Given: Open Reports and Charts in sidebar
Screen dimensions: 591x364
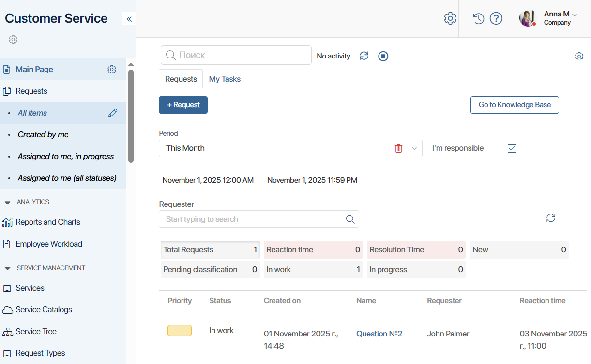Looking at the screenshot, I should pyautogui.click(x=48, y=222).
